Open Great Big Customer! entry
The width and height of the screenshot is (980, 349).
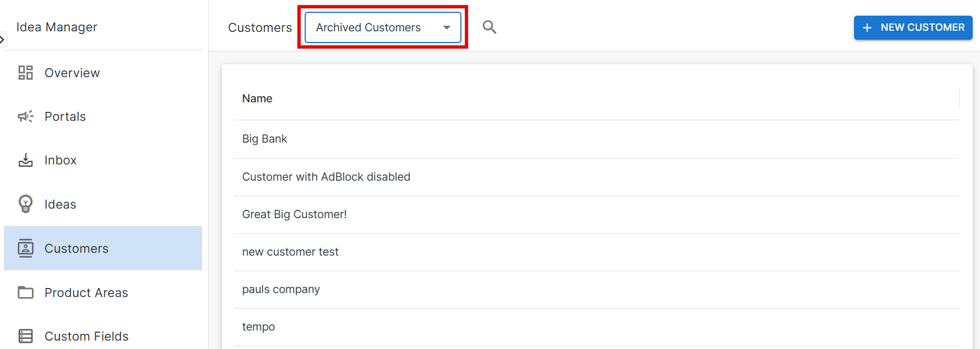click(x=294, y=214)
